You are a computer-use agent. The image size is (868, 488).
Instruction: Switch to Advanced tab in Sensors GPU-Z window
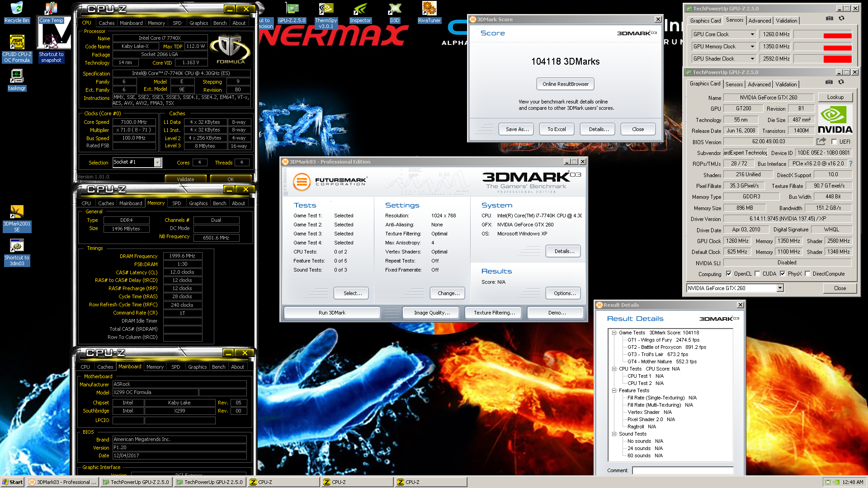click(x=759, y=21)
